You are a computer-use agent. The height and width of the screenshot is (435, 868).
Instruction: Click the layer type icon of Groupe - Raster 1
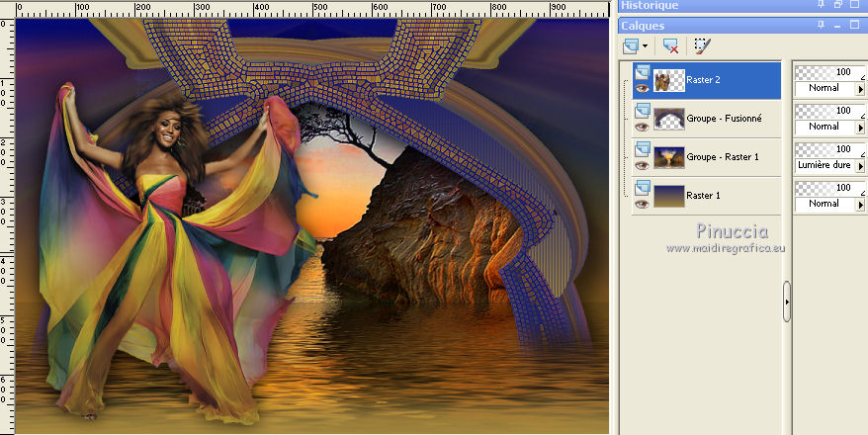[643, 149]
